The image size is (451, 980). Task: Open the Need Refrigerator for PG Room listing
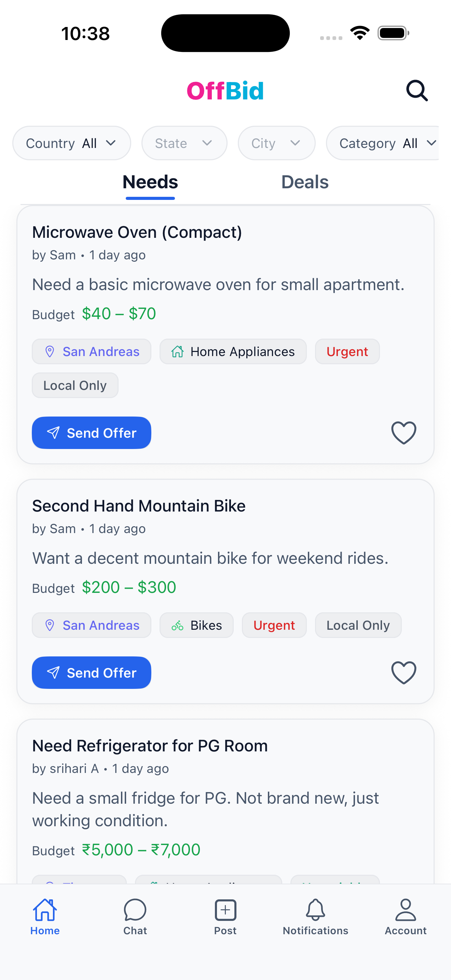point(150,746)
